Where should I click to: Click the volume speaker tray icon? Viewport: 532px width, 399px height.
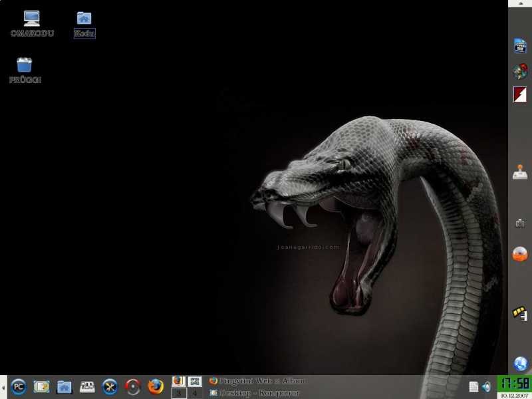click(x=486, y=387)
